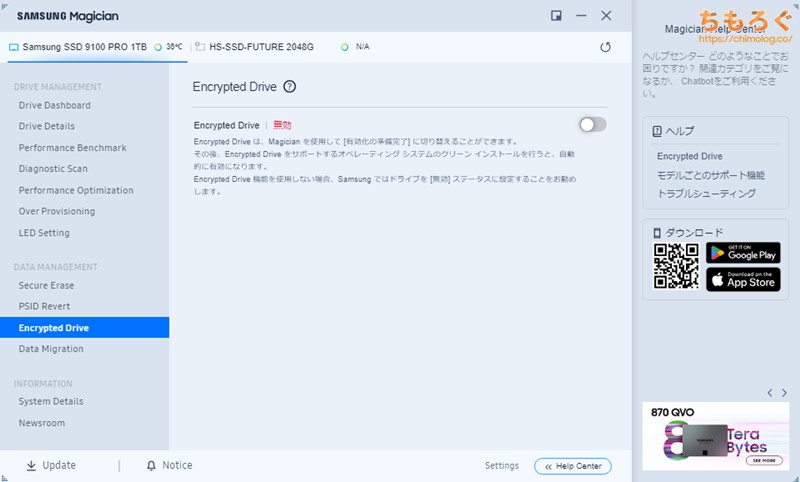The image size is (800, 482).
Task: Click the 870 QVO banner ad
Action: [x=715, y=436]
